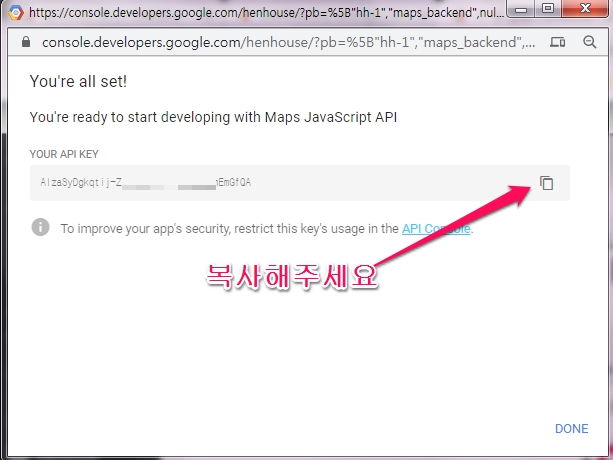
Task: Minimize the popup window
Action: (522, 9)
